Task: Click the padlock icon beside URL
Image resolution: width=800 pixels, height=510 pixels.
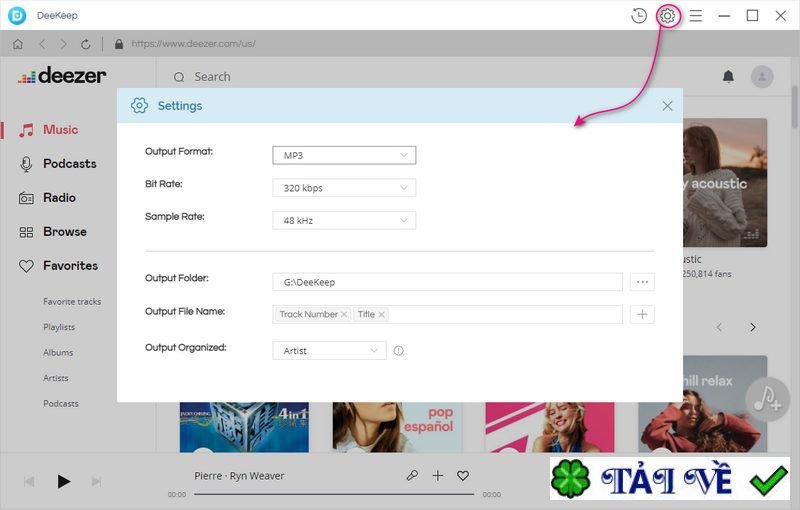Action: [119, 44]
